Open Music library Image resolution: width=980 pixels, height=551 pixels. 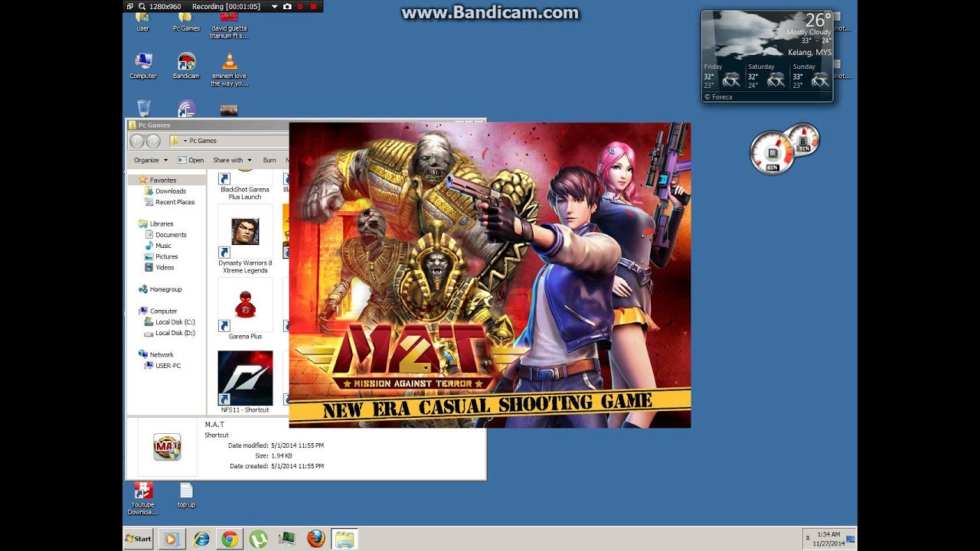158,246
